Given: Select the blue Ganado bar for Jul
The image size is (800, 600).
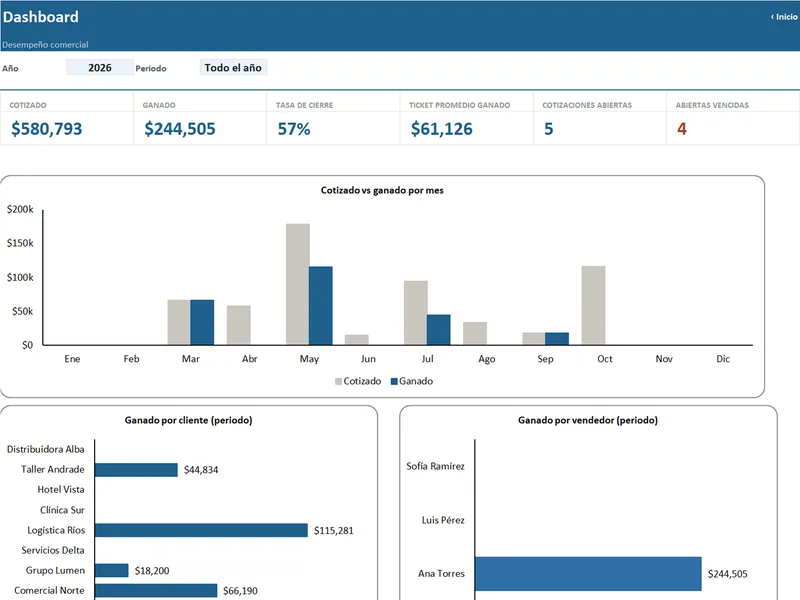Looking at the screenshot, I should click(439, 330).
